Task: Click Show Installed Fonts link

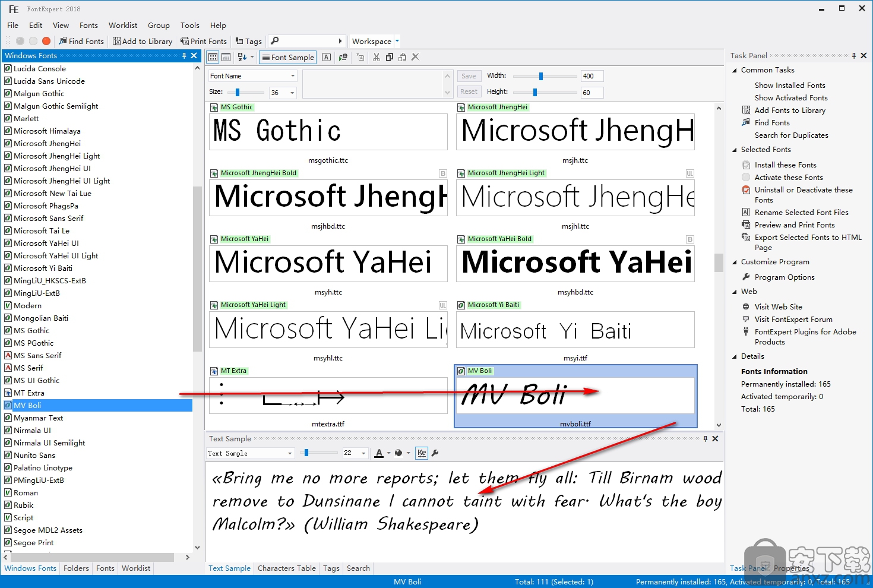Action: [790, 86]
